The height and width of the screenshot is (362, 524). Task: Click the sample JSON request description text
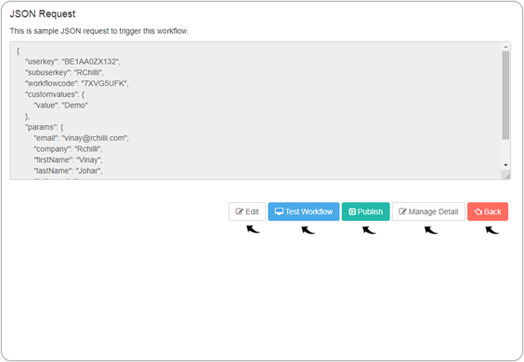[x=99, y=31]
